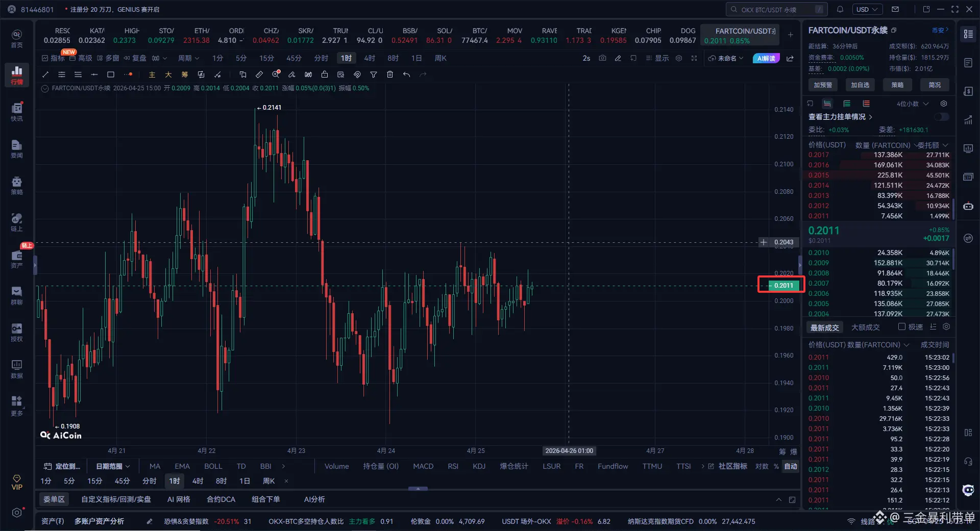Click the 定位到... locate button
Image resolution: width=980 pixels, height=531 pixels.
click(62, 466)
